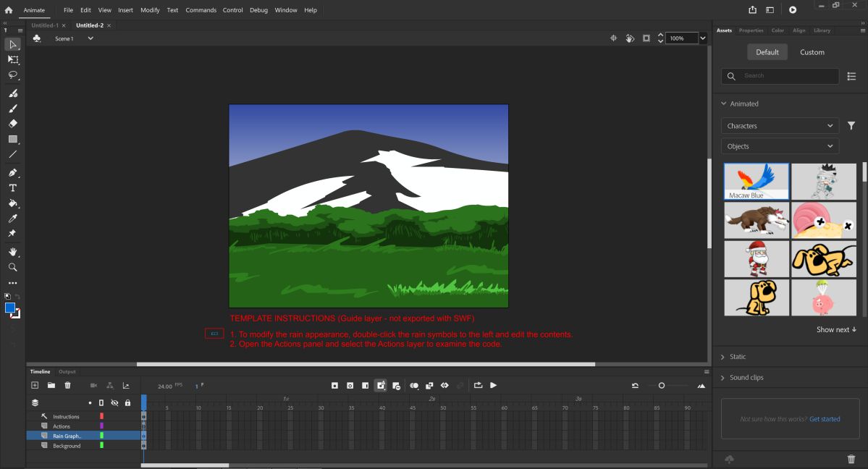Viewport: 868px width, 469px height.
Task: Click the Custom assets button
Action: [812, 52]
